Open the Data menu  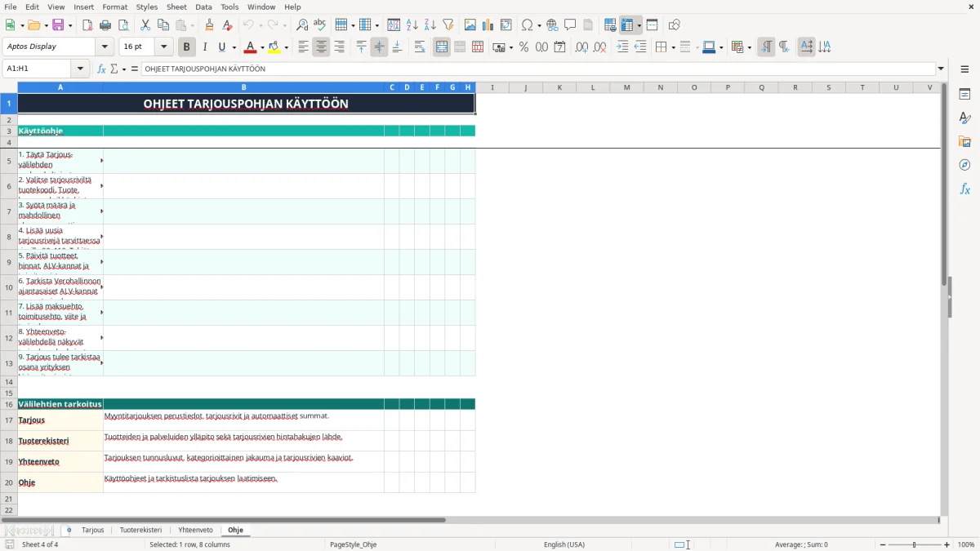coord(203,7)
